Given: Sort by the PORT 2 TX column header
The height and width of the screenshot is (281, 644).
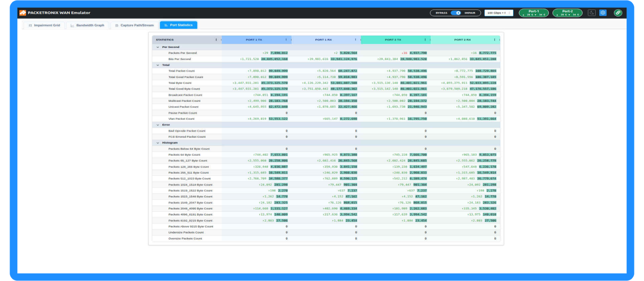Looking at the screenshot, I should pos(393,40).
